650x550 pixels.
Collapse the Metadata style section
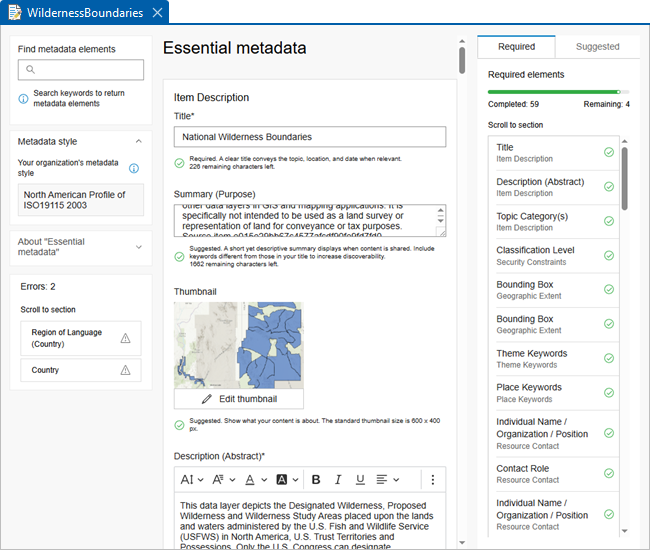138,141
